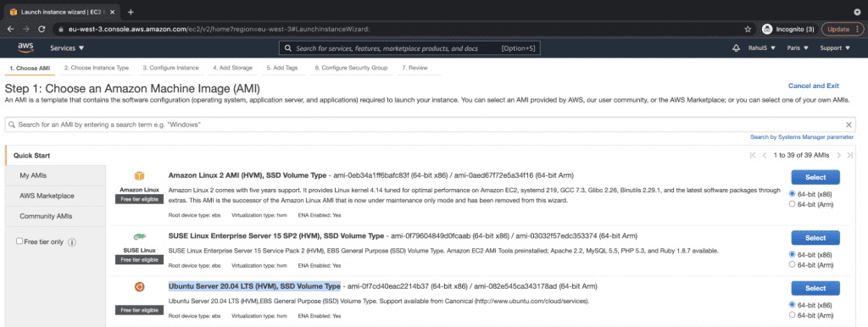Go to step 3 Configure Instance
The image size is (868, 327).
[170, 68]
